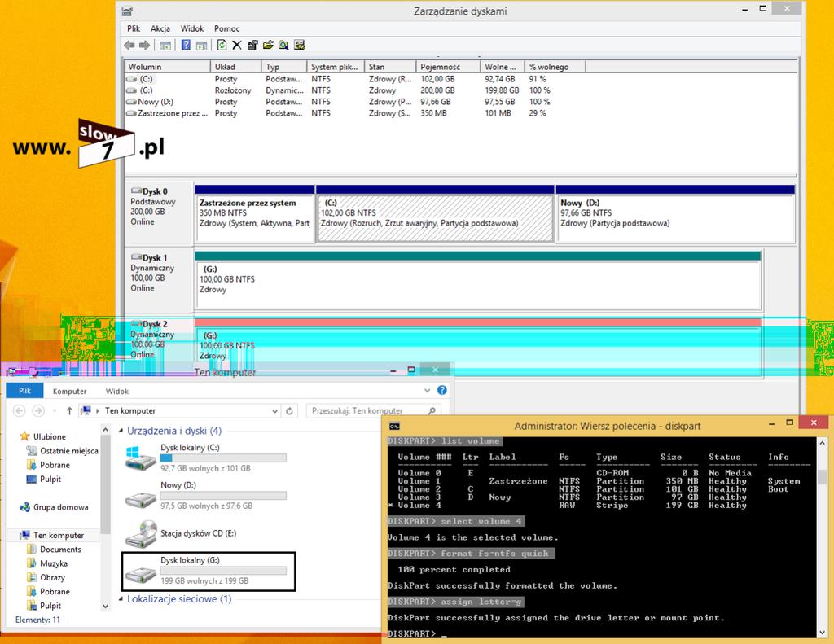Click the Dysk lokalny (C:) usage bar
Screen dimensions: 834x644
pyautogui.click(x=223, y=458)
